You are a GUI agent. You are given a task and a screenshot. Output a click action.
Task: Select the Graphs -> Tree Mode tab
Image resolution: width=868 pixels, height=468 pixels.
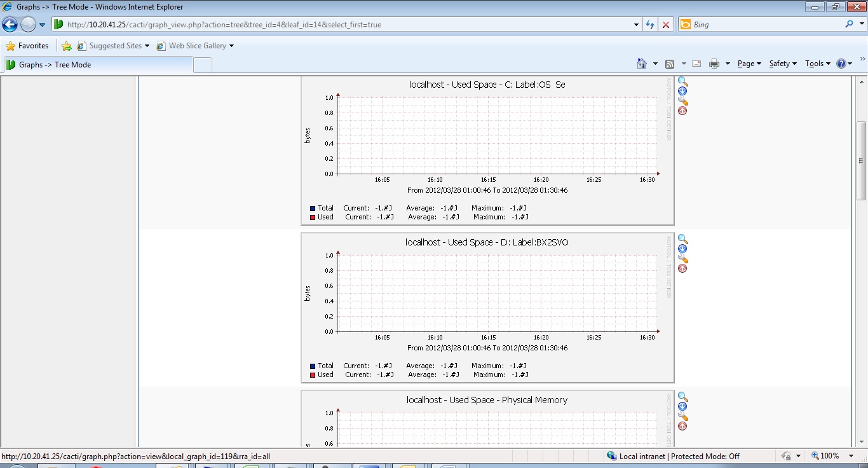coord(98,65)
